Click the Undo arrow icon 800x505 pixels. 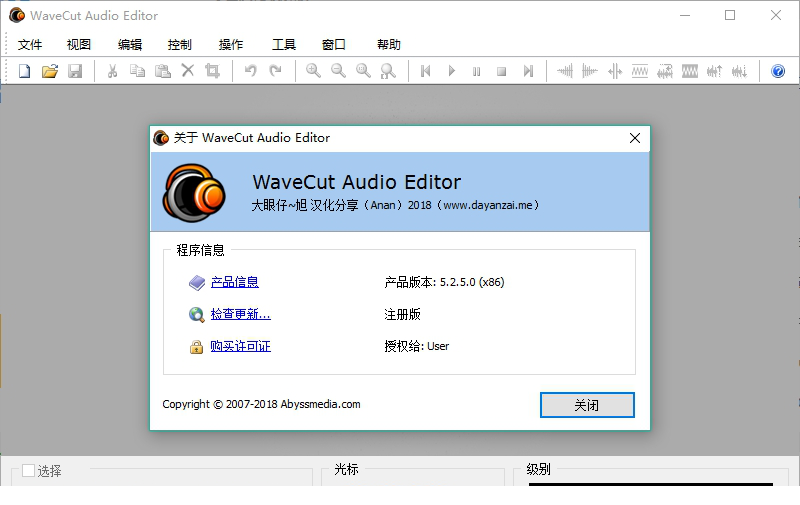251,70
